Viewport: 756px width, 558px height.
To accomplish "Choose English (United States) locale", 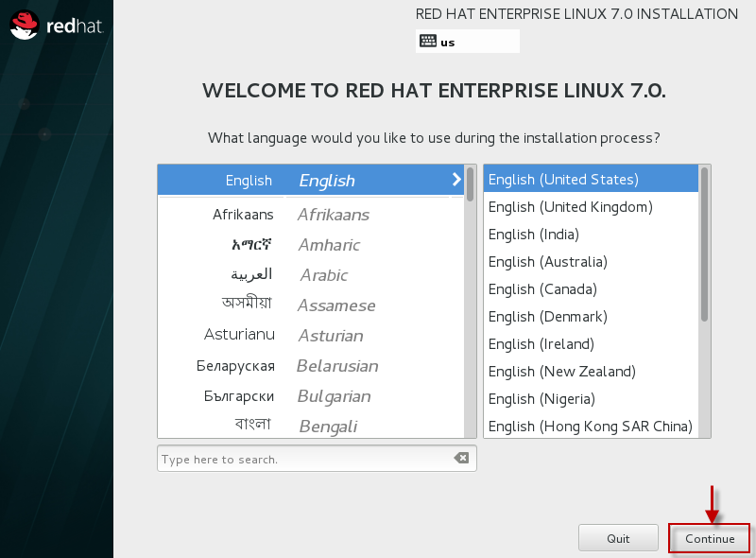I will click(591, 179).
